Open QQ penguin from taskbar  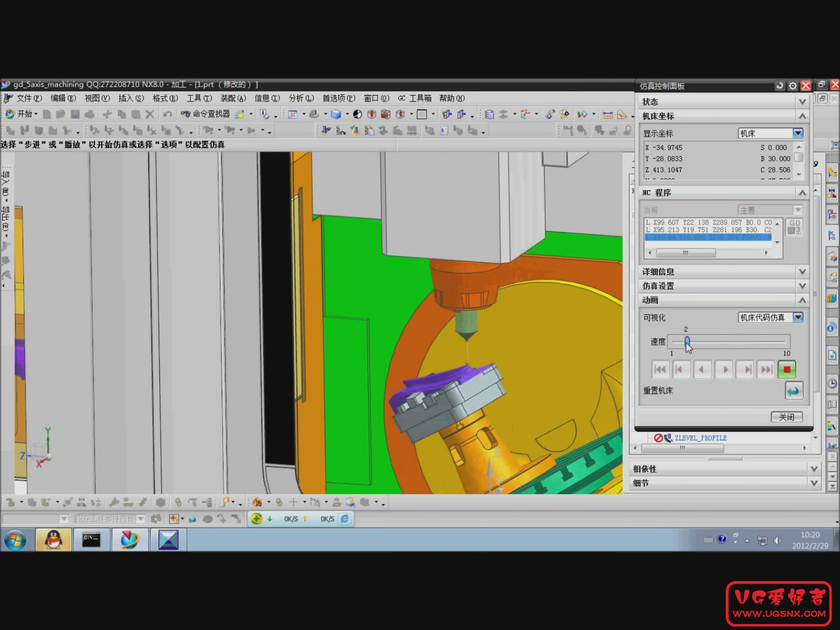(x=54, y=540)
